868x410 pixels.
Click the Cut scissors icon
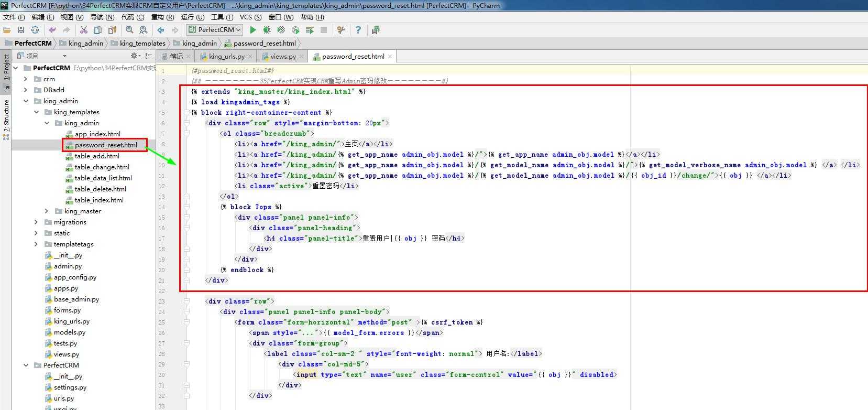tap(83, 30)
